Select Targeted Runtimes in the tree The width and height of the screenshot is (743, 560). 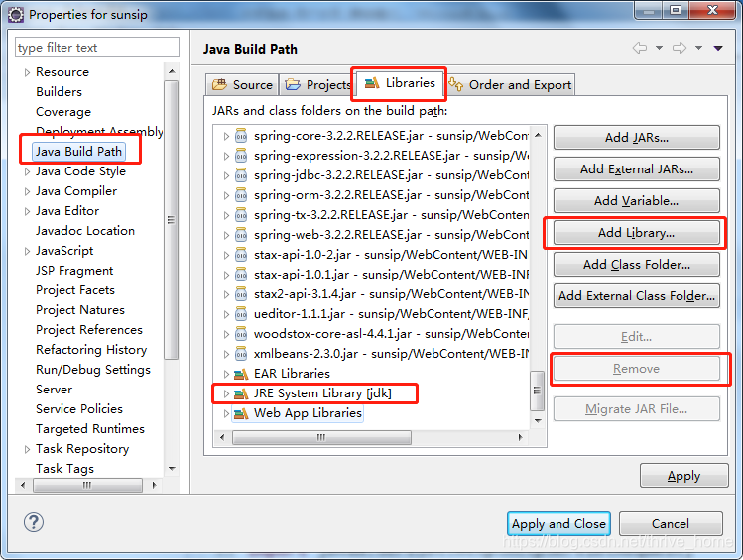tap(90, 429)
